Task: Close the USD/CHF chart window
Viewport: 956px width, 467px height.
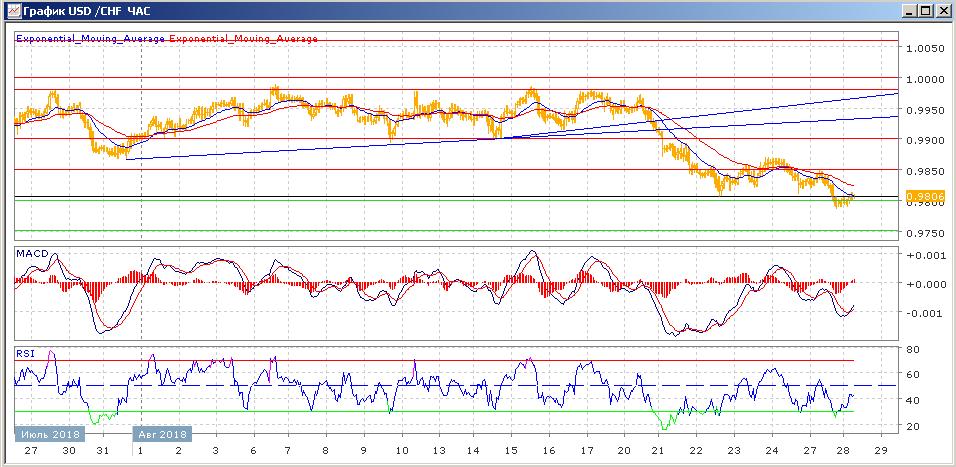Action: 943,10
